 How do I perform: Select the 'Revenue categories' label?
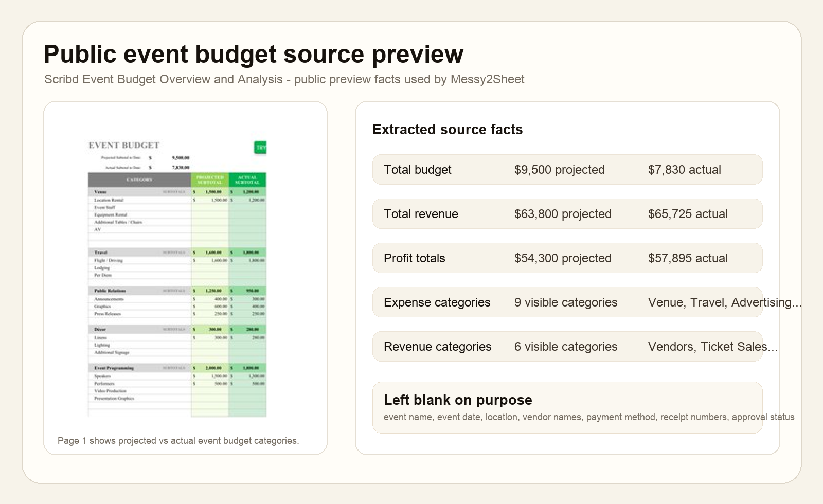[x=438, y=347]
